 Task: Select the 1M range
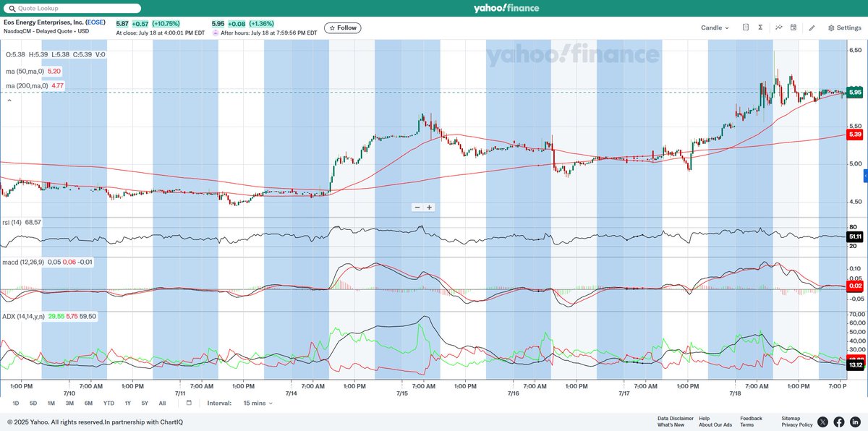[51, 403]
